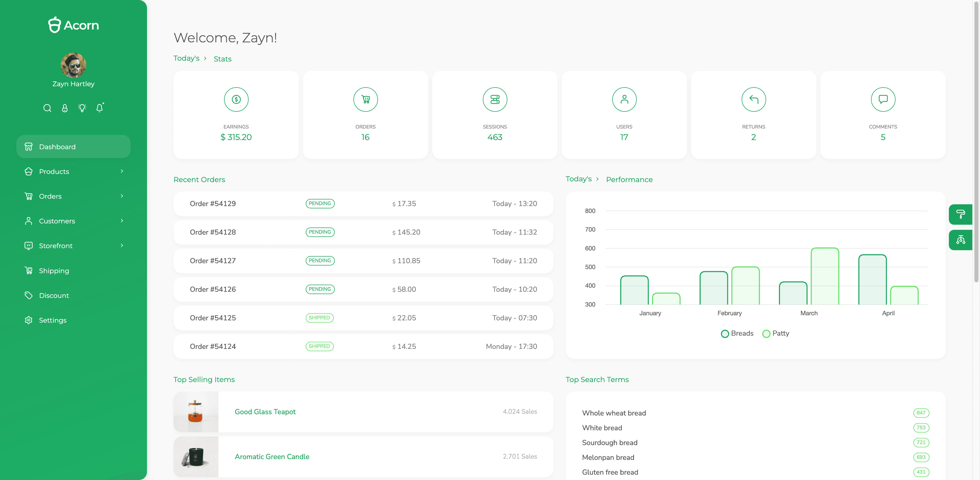Open the Discount menu item
This screenshot has width=980, height=480.
(x=54, y=296)
